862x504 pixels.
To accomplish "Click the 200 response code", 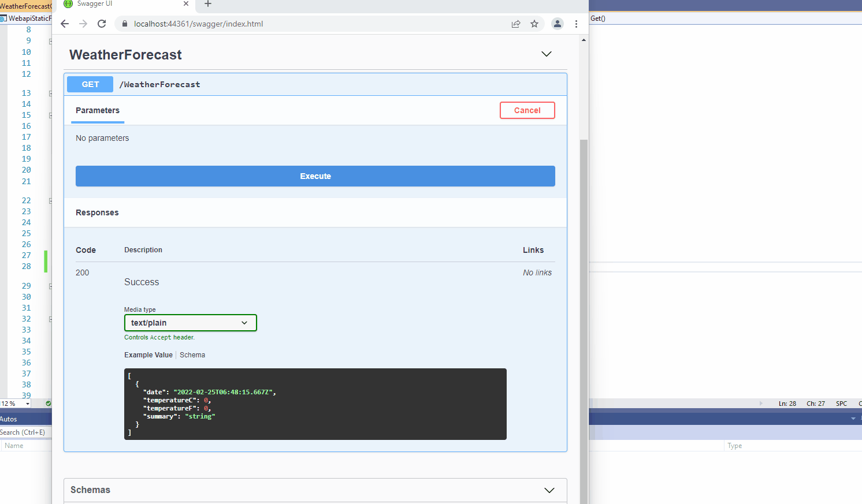I will pyautogui.click(x=83, y=272).
